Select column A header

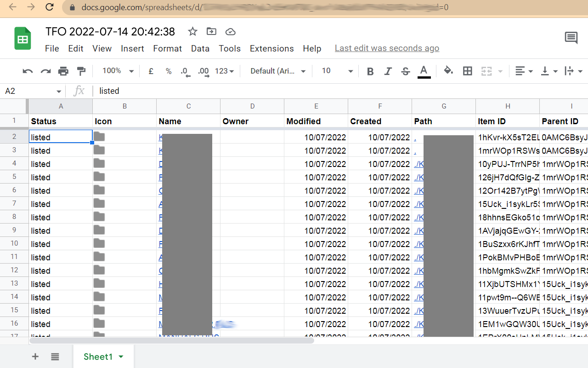(x=61, y=106)
